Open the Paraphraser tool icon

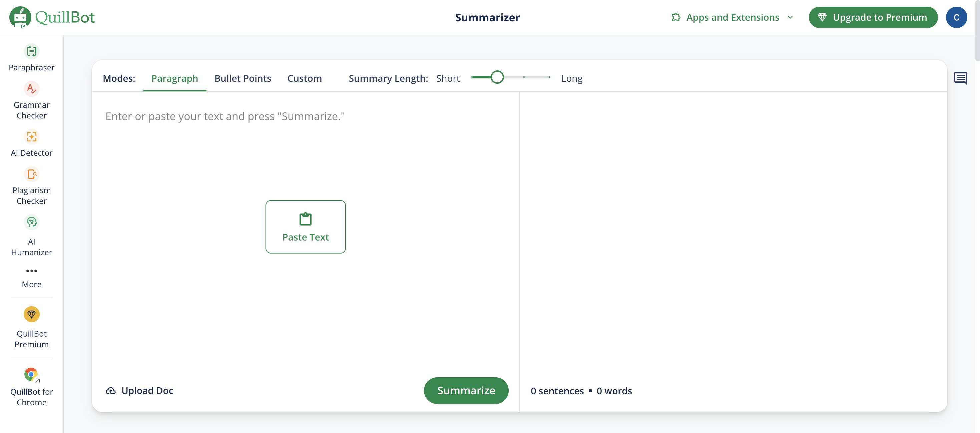(x=32, y=51)
